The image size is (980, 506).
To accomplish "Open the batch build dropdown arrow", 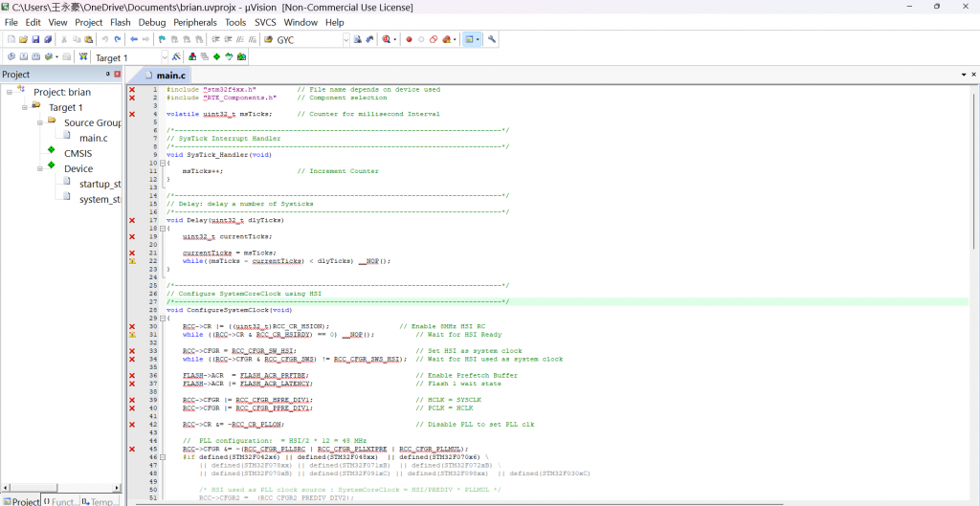I will [56, 56].
